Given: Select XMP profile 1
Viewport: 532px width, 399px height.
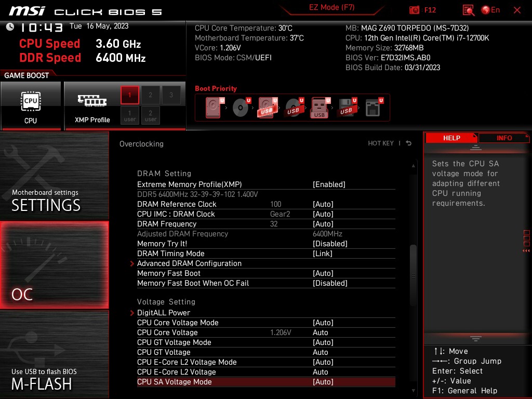Looking at the screenshot, I should (x=129, y=95).
